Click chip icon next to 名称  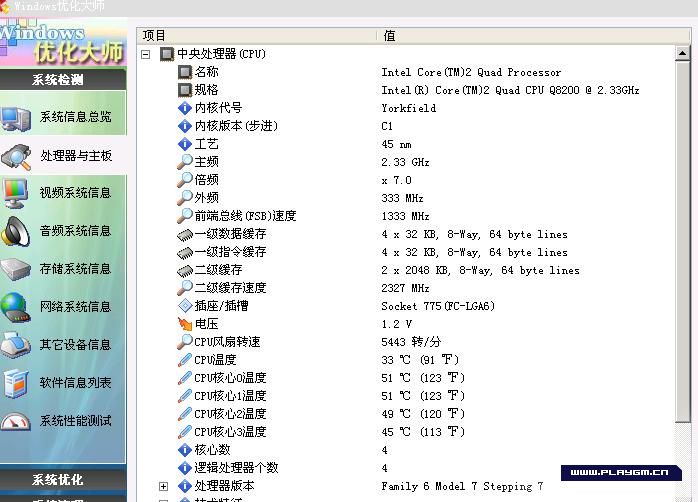[x=185, y=72]
